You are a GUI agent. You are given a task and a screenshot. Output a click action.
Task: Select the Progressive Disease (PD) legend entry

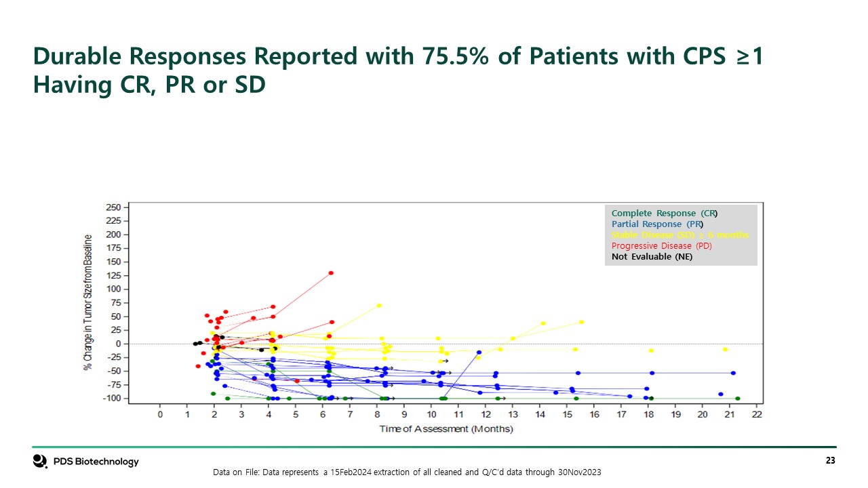[661, 245]
